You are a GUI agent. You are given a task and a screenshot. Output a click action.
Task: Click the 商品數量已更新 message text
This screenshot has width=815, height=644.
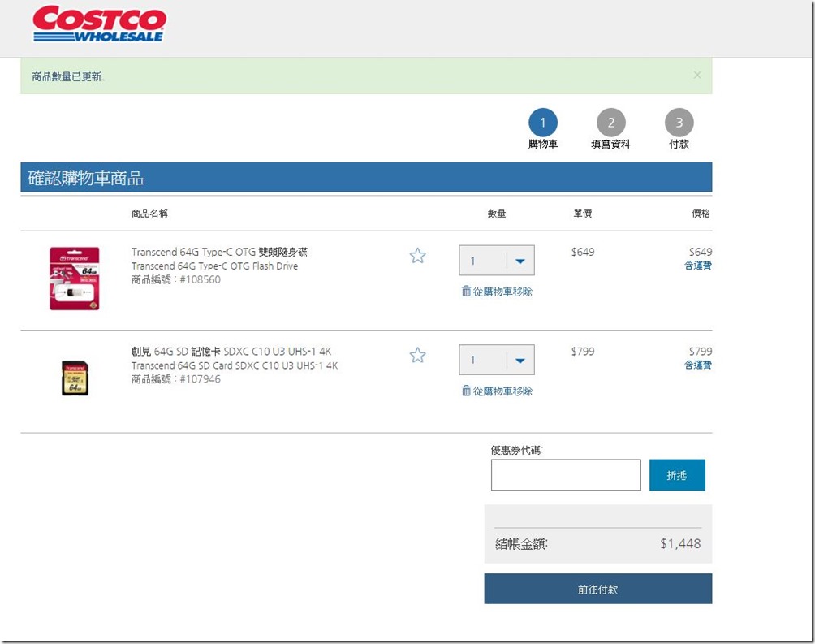pos(67,76)
